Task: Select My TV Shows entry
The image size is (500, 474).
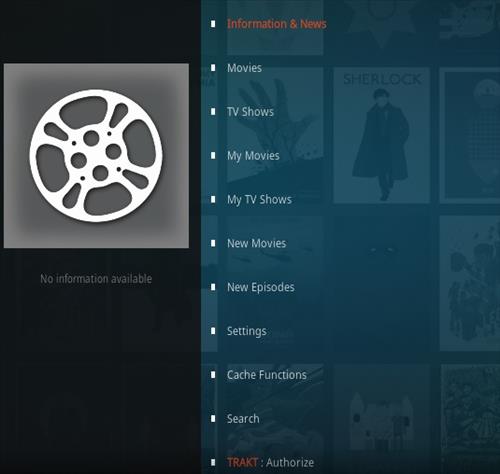Action: 259,200
